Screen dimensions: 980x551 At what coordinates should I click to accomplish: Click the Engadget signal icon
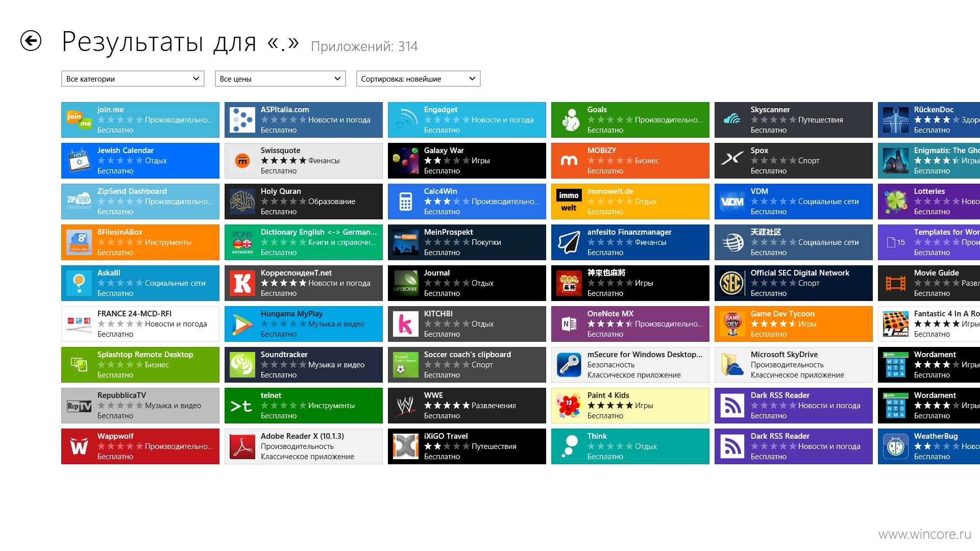[x=406, y=120]
